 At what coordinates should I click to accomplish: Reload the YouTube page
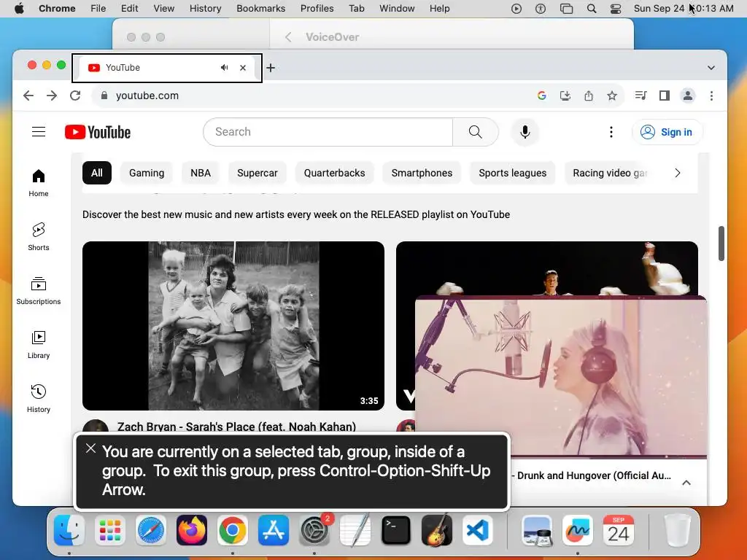(75, 96)
